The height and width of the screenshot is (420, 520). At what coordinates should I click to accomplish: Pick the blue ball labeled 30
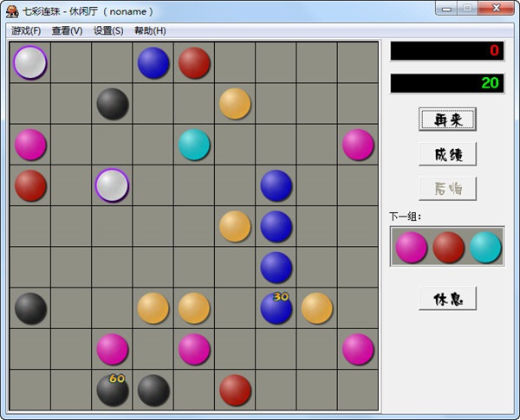click(276, 307)
